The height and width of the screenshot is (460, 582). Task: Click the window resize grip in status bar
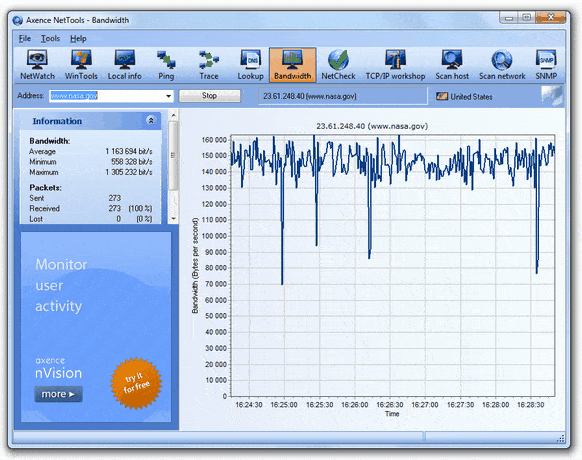point(560,439)
